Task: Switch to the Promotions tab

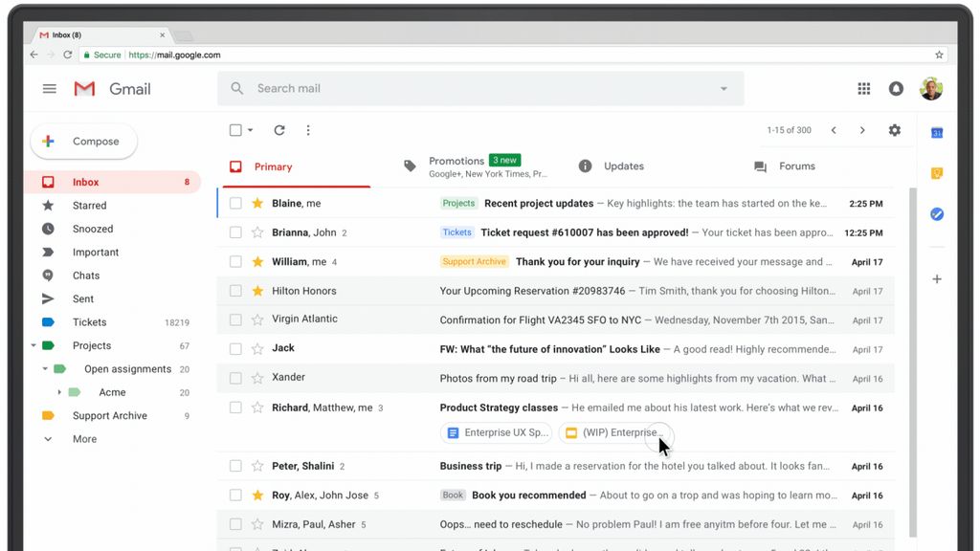Action: pyautogui.click(x=457, y=161)
